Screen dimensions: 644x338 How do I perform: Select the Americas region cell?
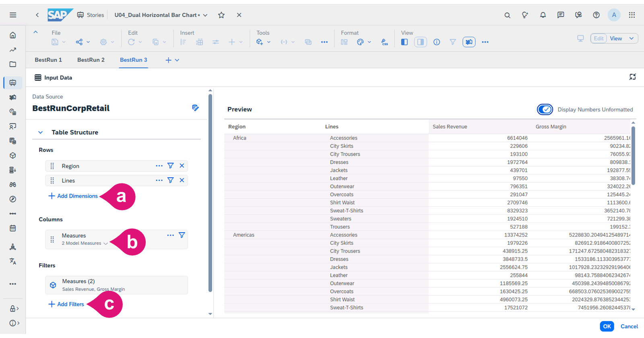pos(244,235)
